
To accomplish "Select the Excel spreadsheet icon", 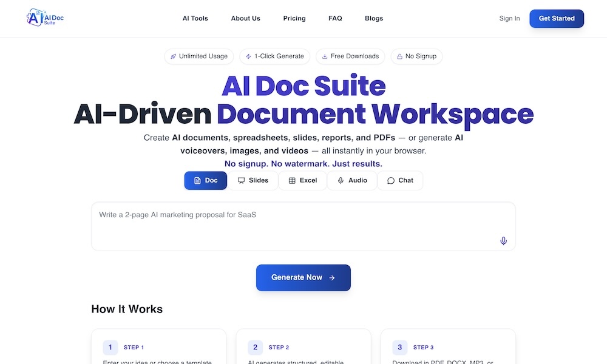I will coord(293,180).
